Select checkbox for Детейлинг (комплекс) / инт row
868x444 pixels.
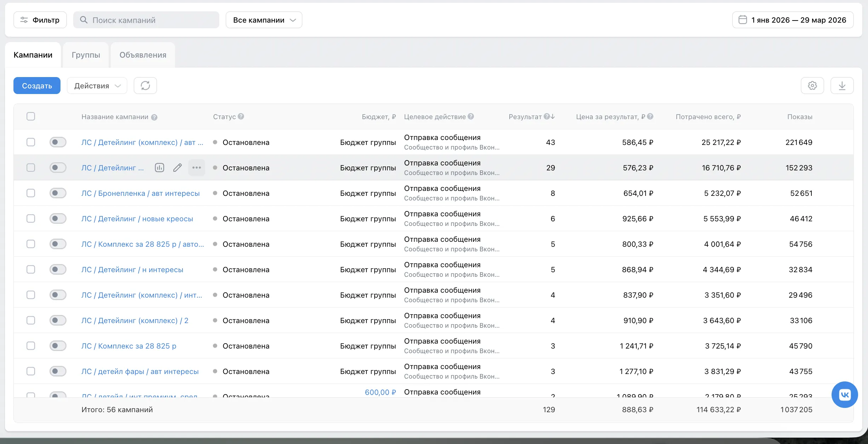coord(31,295)
